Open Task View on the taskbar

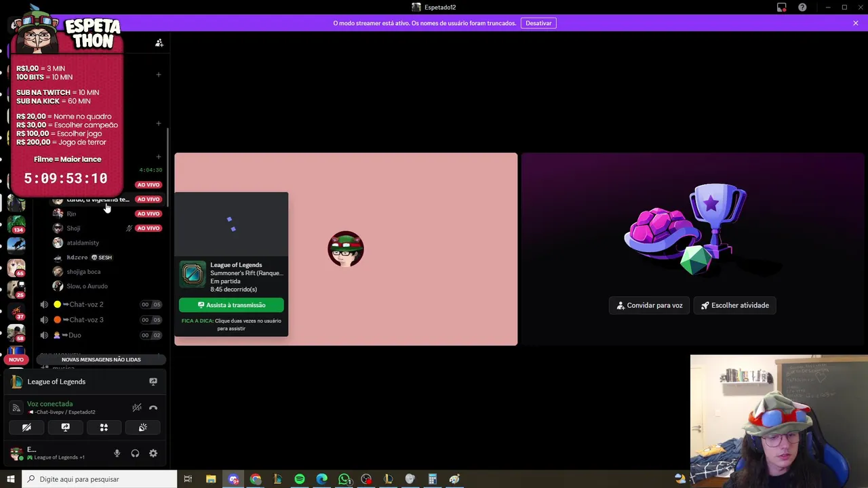188,479
